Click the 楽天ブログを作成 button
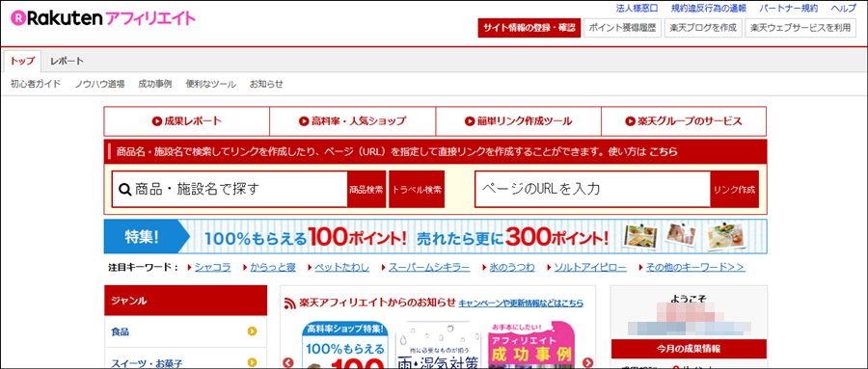The height and width of the screenshot is (369, 868). tap(703, 28)
